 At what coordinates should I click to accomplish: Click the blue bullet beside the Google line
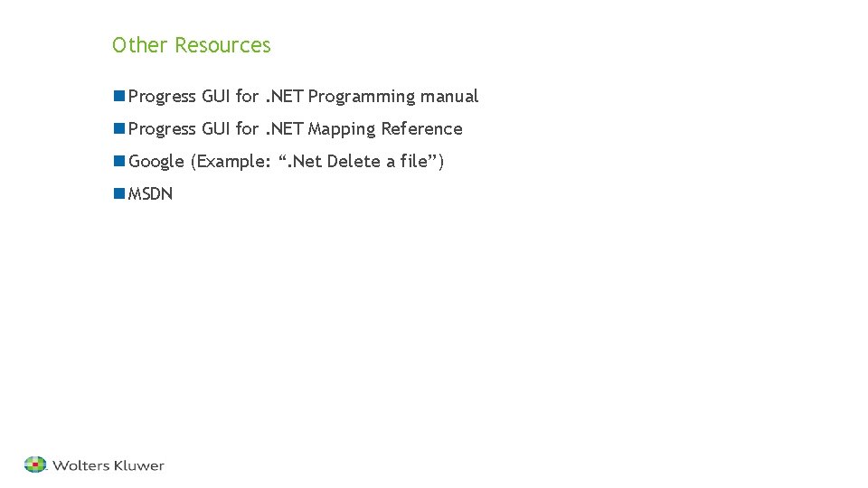coord(119,161)
